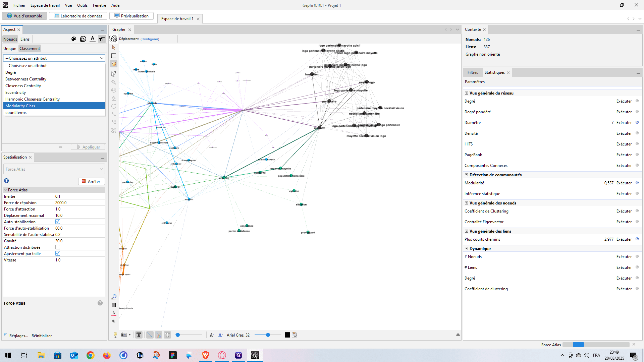Collapse the Vue générale du réseau section
The image size is (644, 362).
466,93
